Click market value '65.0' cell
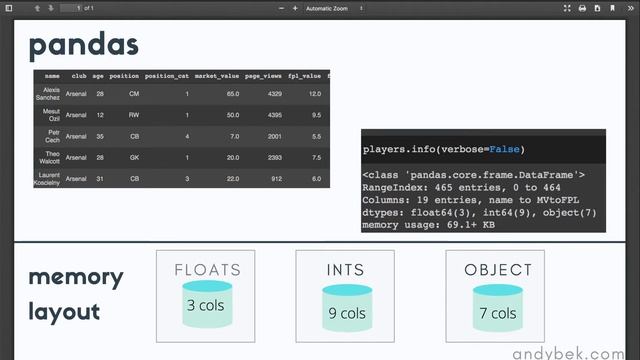The image size is (640, 360). click(233, 94)
